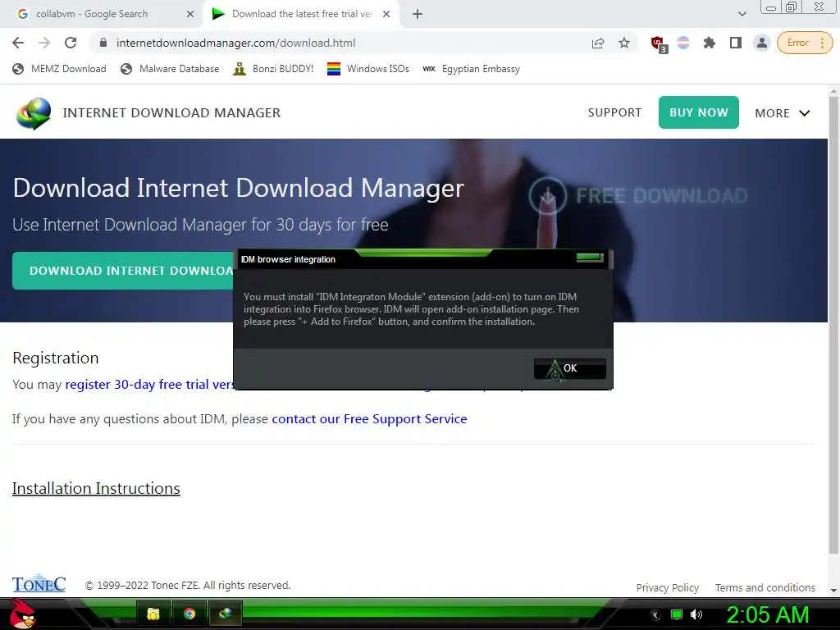The height and width of the screenshot is (630, 840).
Task: Expand the tab search chevron
Action: [742, 15]
